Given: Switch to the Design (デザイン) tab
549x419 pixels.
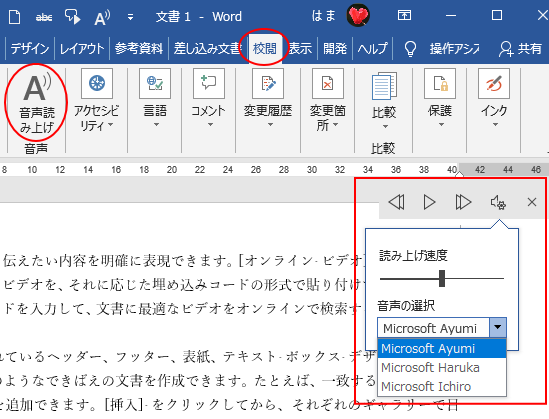Looking at the screenshot, I should pyautogui.click(x=30, y=49).
